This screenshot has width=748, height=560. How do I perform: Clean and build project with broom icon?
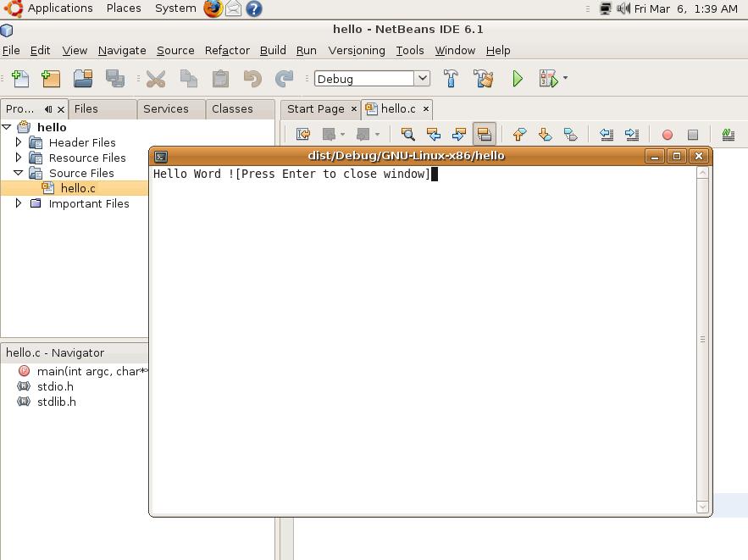[x=484, y=79]
